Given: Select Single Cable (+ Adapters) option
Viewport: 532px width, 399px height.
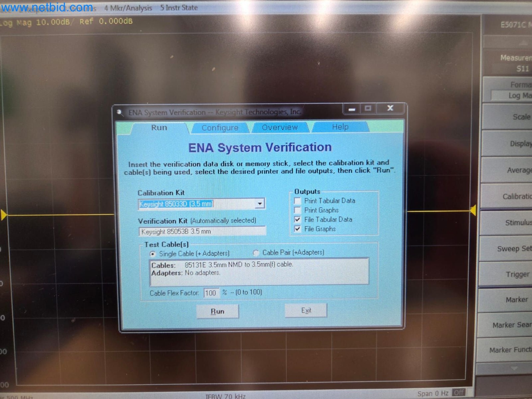Looking at the screenshot, I should click(x=153, y=254).
